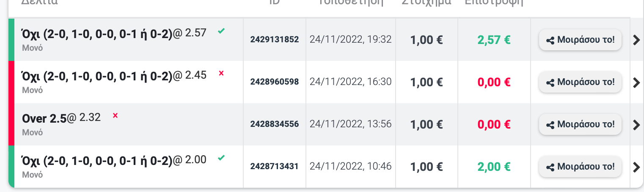The image size is (644, 192).
Task: Share the Over 2.5 losing bet
Action: pos(580,125)
